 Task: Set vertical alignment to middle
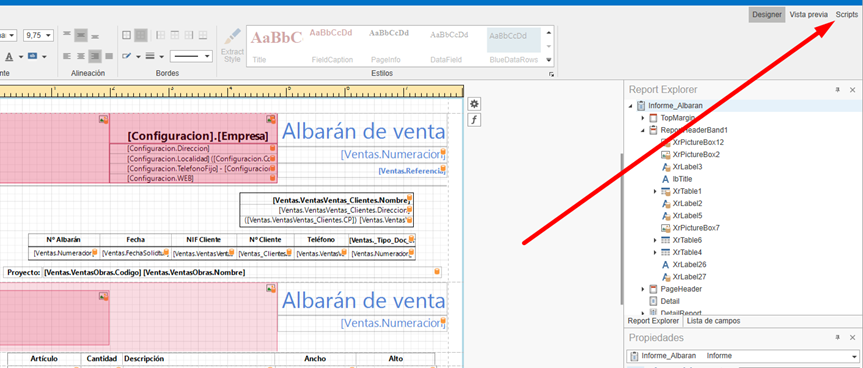(81, 35)
